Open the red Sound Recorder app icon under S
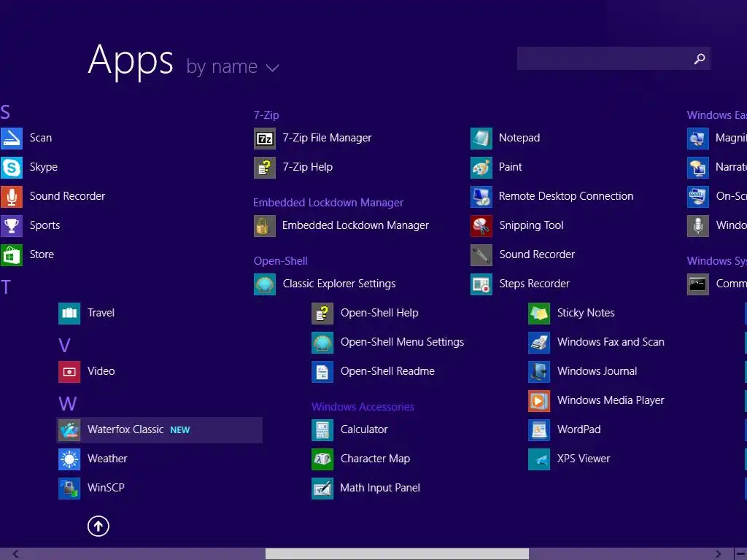This screenshot has height=560, width=747. tap(12, 196)
